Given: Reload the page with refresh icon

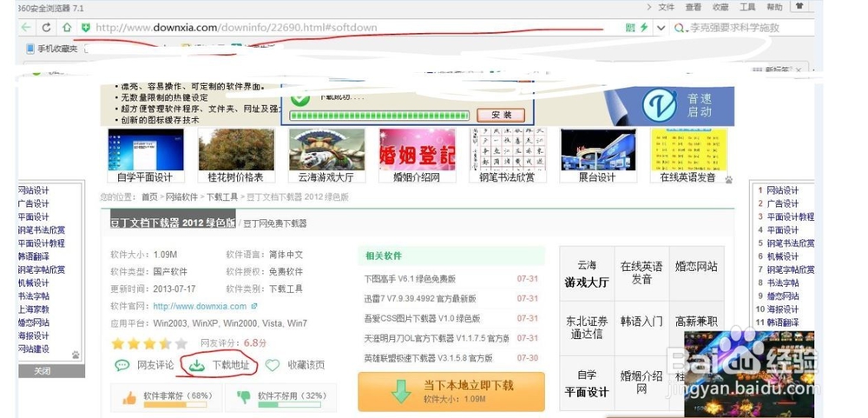Looking at the screenshot, I should [47, 27].
